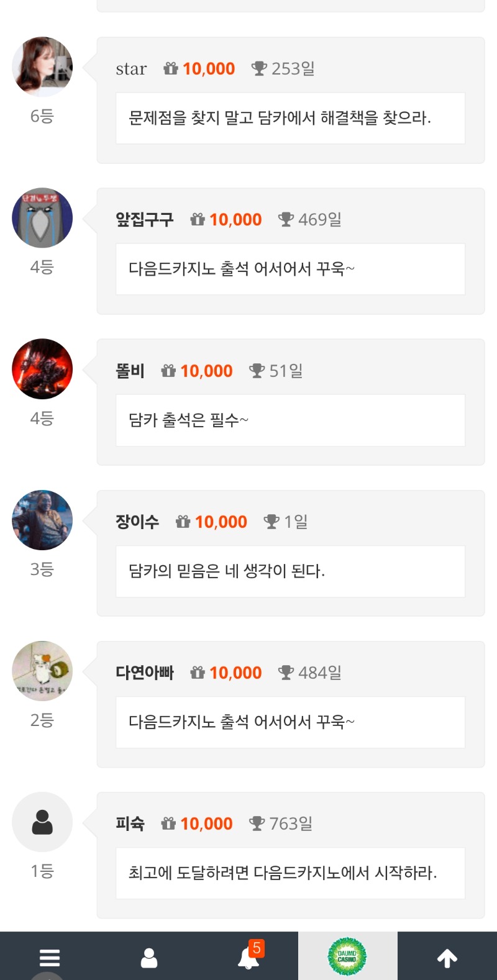The width and height of the screenshot is (497, 980).
Task: Open avatar of user 다연아빠
Action: click(x=42, y=671)
